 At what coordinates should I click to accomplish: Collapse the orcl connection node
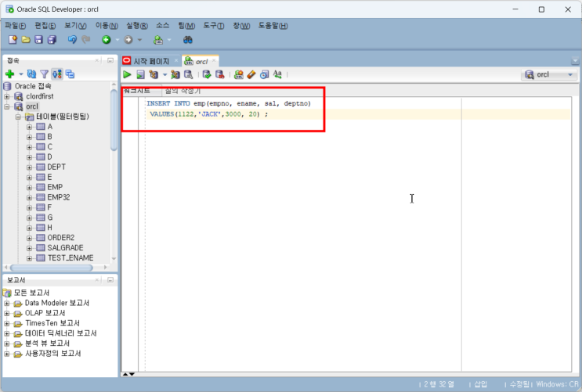pyautogui.click(x=7, y=106)
